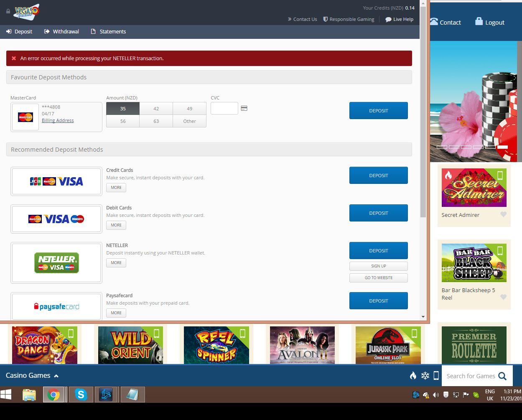The height and width of the screenshot is (420, 522).
Task: Open the Secret Admirer game thumbnail
Action: point(474,188)
